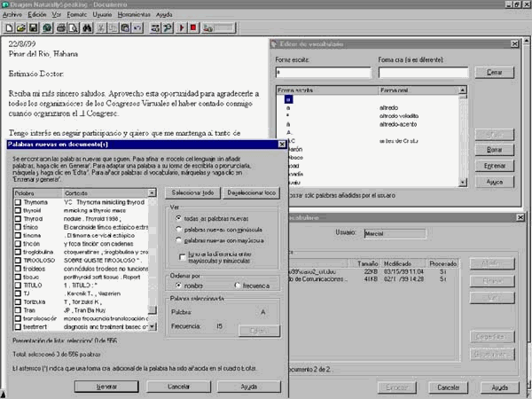Screen dimensions: 532x399
Task: Check the box next to Torizuka
Action: tap(18, 301)
